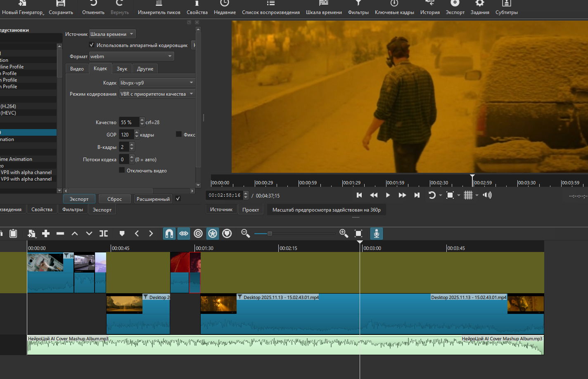Click the record audio microphone icon
This screenshot has width=588, height=379.
click(376, 234)
